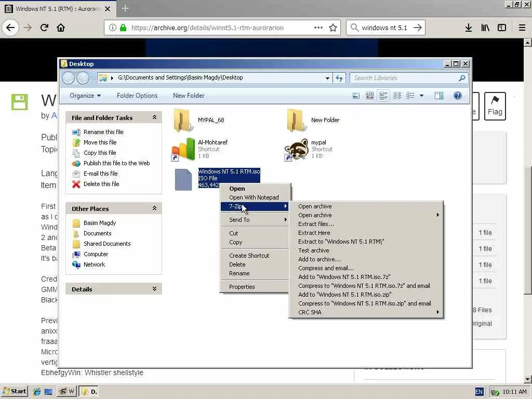Expand the Details panel
The image size is (532, 399).
pos(154,289)
